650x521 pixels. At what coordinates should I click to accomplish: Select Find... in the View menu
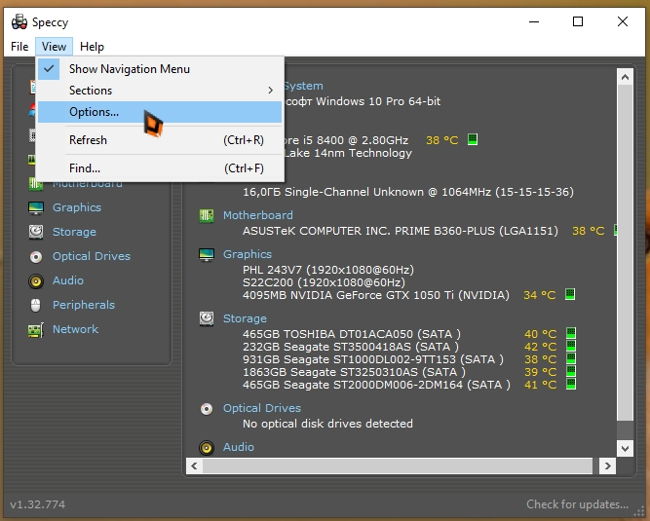point(160,168)
